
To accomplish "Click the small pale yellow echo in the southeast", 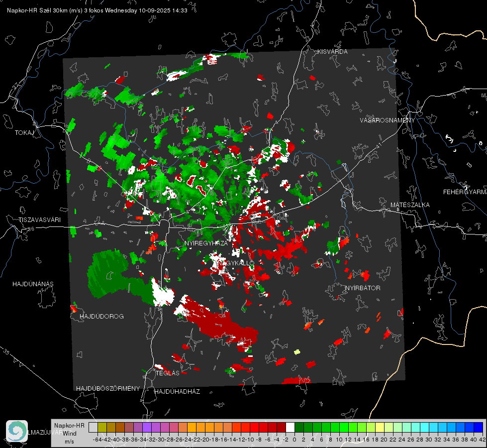I will 297,352.
